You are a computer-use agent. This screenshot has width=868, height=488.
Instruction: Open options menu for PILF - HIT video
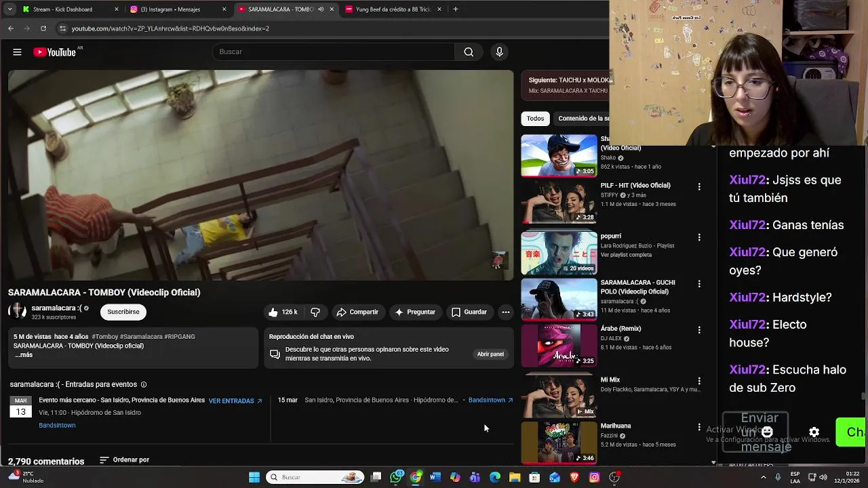(x=699, y=186)
